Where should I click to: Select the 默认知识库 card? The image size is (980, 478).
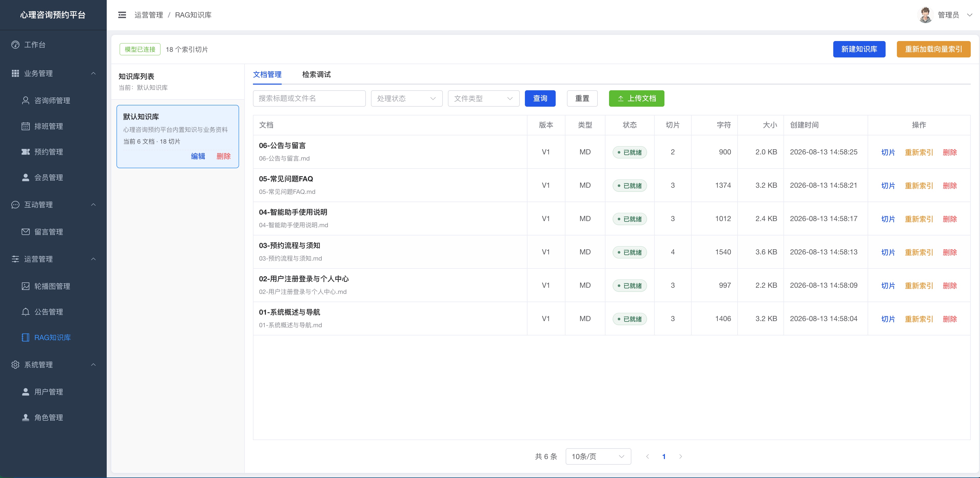[178, 136]
